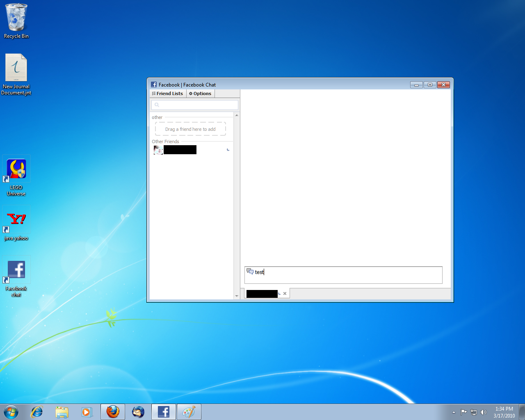Click the friend list scrollbar down arrow

click(x=237, y=296)
